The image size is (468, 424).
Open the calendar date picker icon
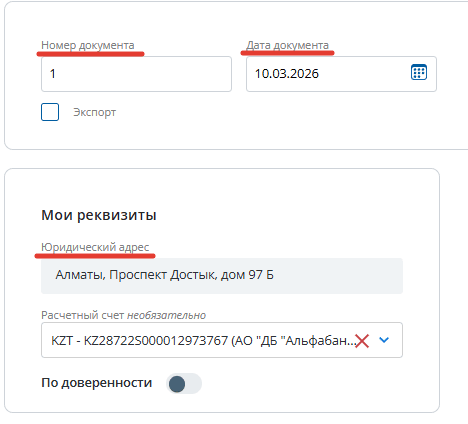coord(419,72)
